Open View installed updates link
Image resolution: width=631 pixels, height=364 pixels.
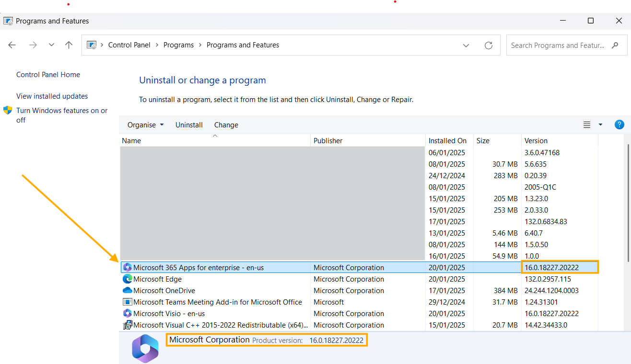[52, 96]
